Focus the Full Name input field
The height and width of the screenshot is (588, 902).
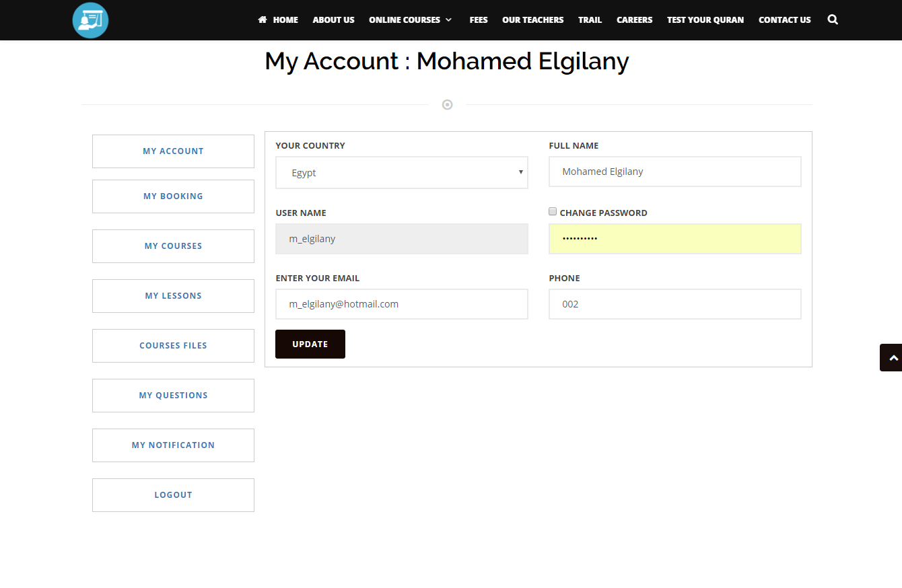[x=674, y=172]
